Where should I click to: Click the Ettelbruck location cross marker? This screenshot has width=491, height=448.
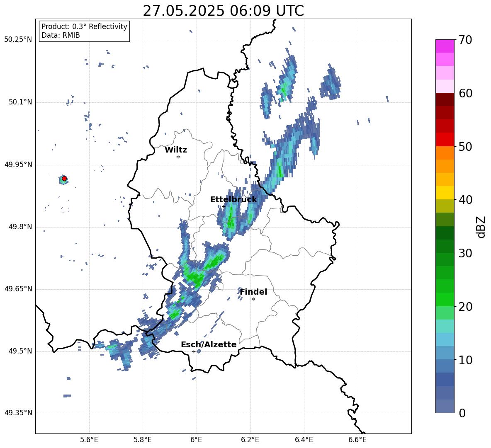click(x=223, y=206)
